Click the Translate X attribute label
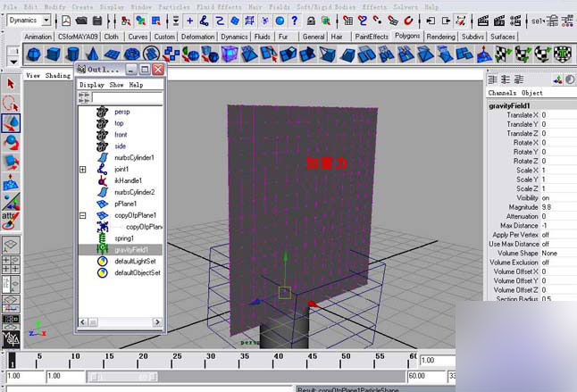Viewport: 577px width, 392px height. pos(523,115)
